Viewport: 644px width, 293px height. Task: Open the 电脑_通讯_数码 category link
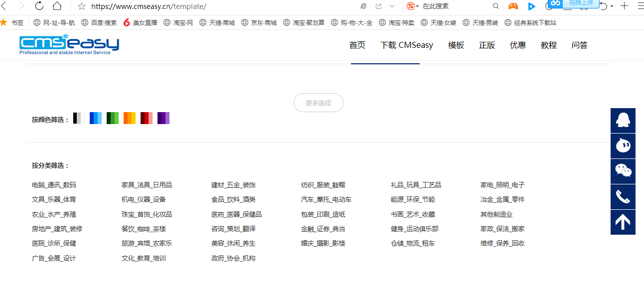click(54, 185)
